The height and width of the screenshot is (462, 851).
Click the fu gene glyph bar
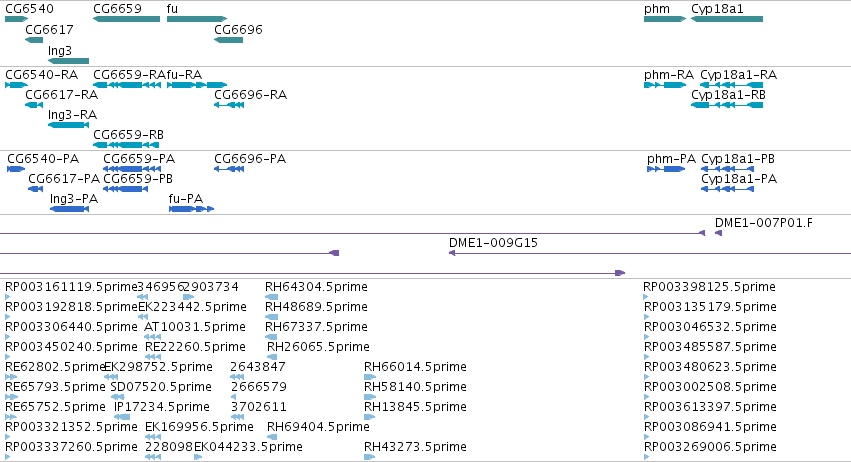point(197,19)
